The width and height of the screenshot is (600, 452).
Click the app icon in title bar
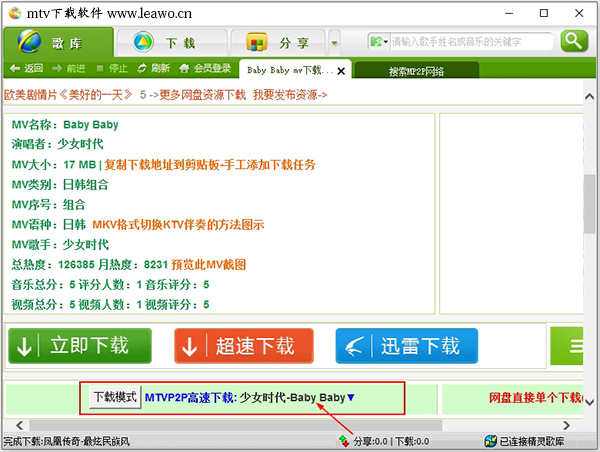pos(15,13)
